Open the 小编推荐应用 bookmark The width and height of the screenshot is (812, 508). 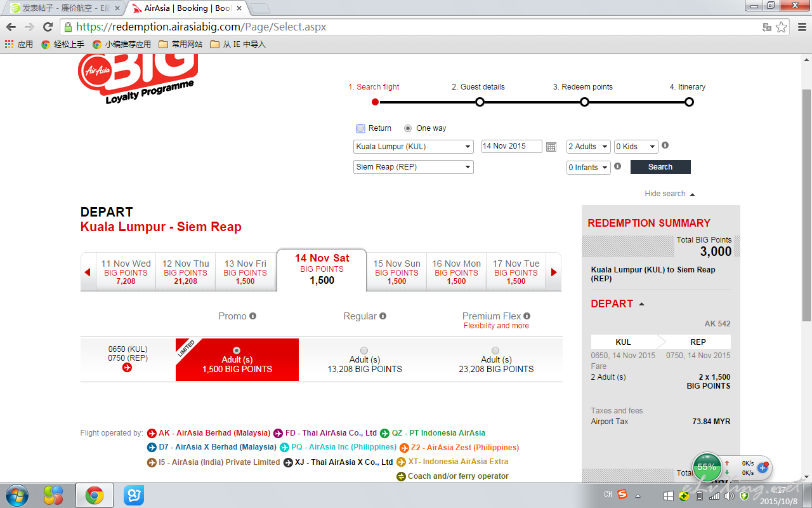tap(121, 44)
